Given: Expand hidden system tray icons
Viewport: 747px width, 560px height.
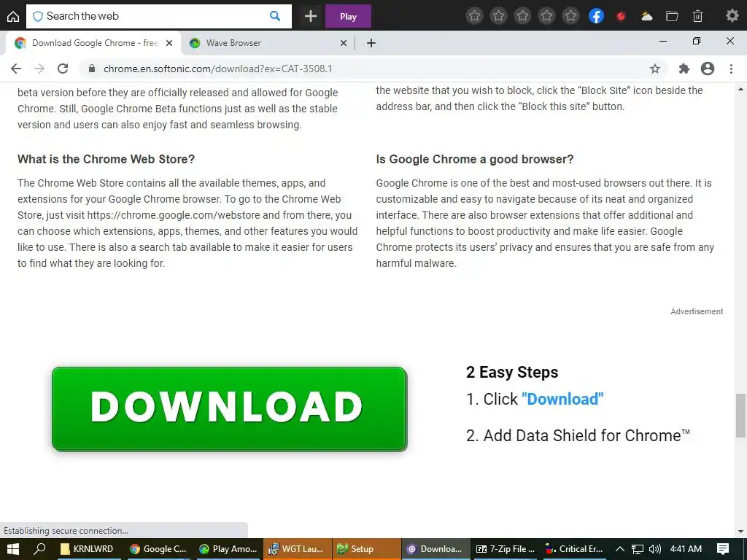Looking at the screenshot, I should 620,549.
